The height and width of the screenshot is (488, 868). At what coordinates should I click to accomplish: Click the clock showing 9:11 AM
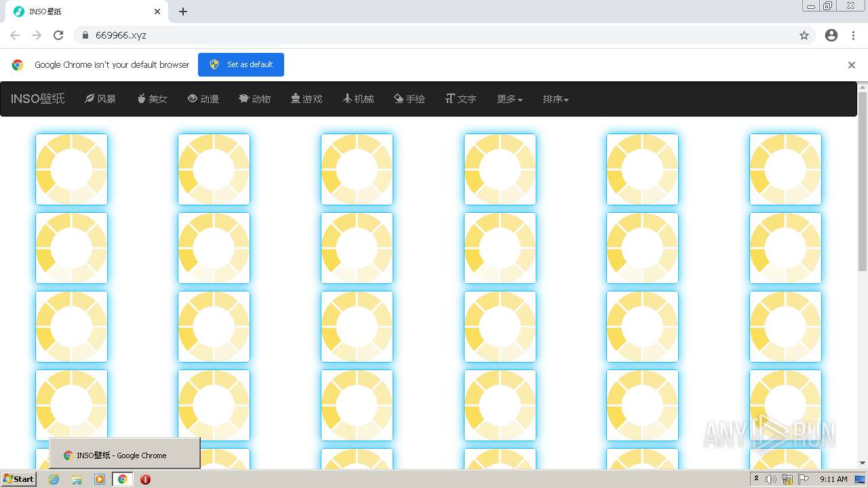point(833,479)
